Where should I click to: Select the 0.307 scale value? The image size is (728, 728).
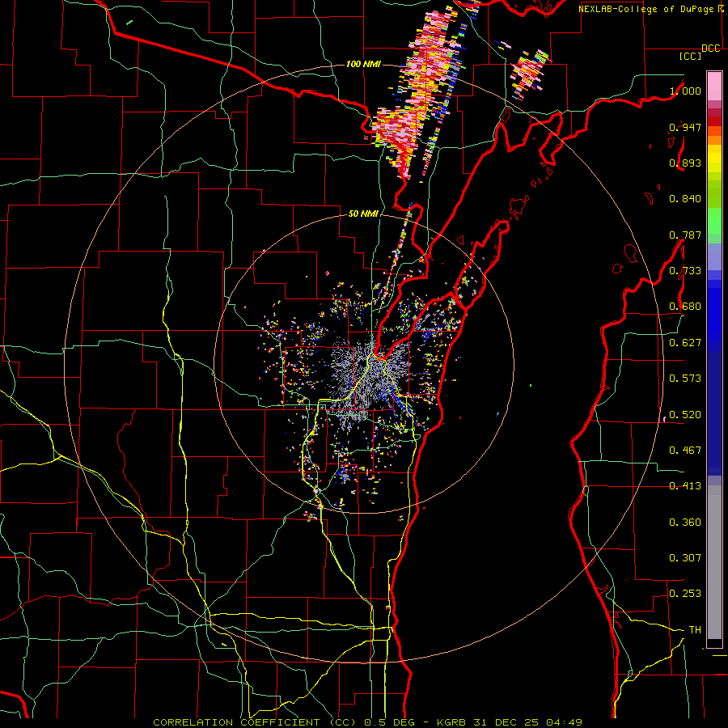(x=685, y=558)
